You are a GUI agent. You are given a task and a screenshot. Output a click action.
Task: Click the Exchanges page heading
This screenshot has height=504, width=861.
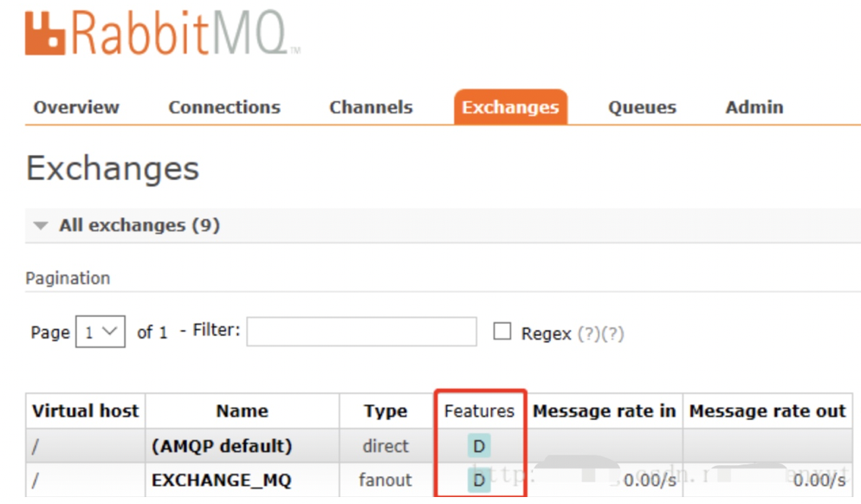[x=113, y=168]
